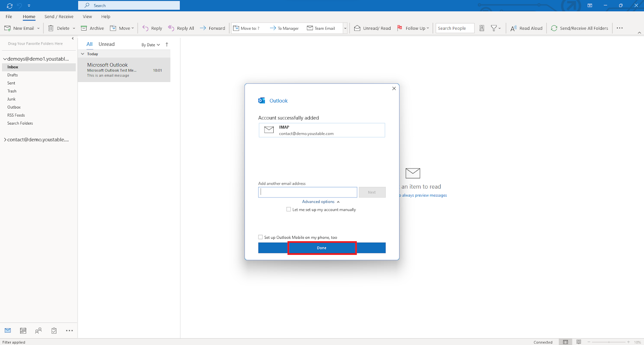Expand the contact@demo.youstable account tree
The height and width of the screenshot is (345, 644).
click(5, 140)
